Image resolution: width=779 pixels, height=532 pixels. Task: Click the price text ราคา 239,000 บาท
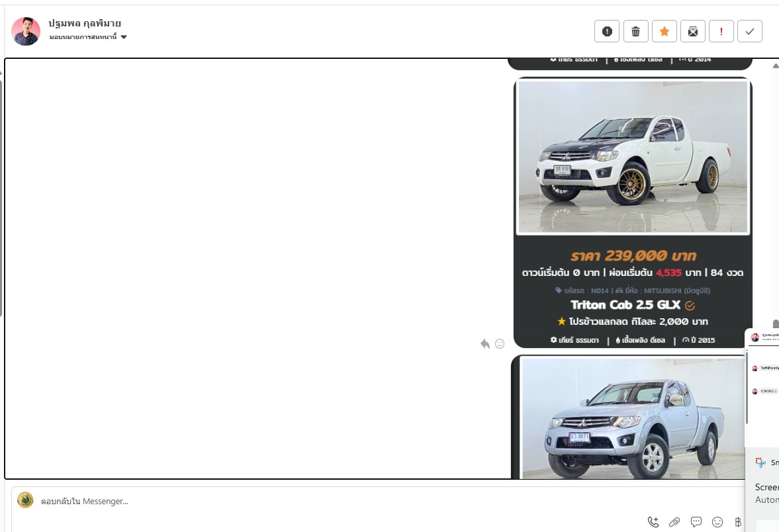633,256
